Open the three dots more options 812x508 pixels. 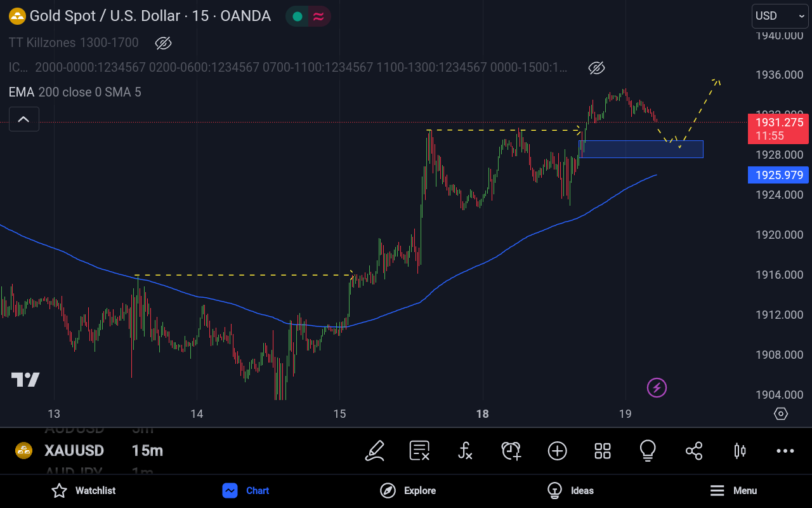pos(785,451)
